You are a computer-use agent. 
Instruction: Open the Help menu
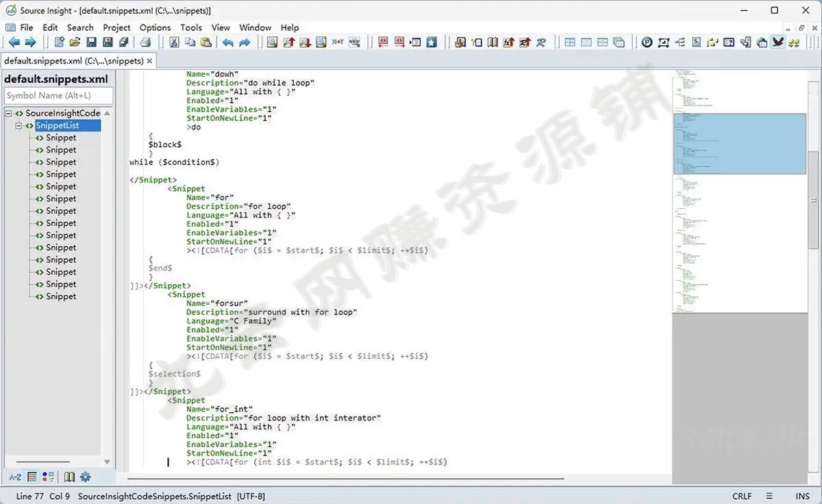coord(290,27)
